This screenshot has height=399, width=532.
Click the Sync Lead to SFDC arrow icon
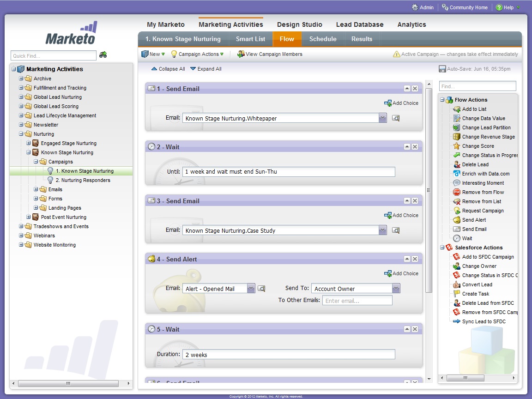click(457, 321)
